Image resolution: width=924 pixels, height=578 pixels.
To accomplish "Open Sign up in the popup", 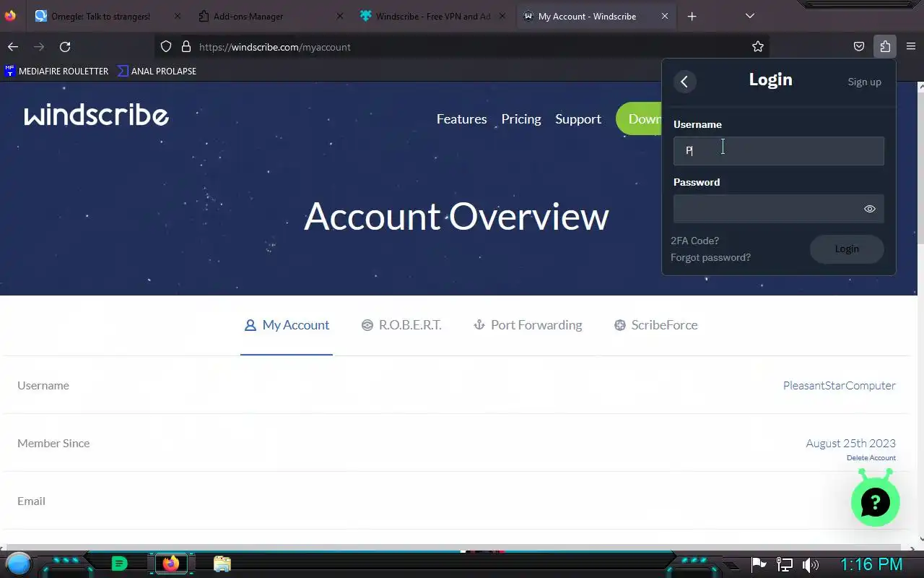I will pos(864,82).
